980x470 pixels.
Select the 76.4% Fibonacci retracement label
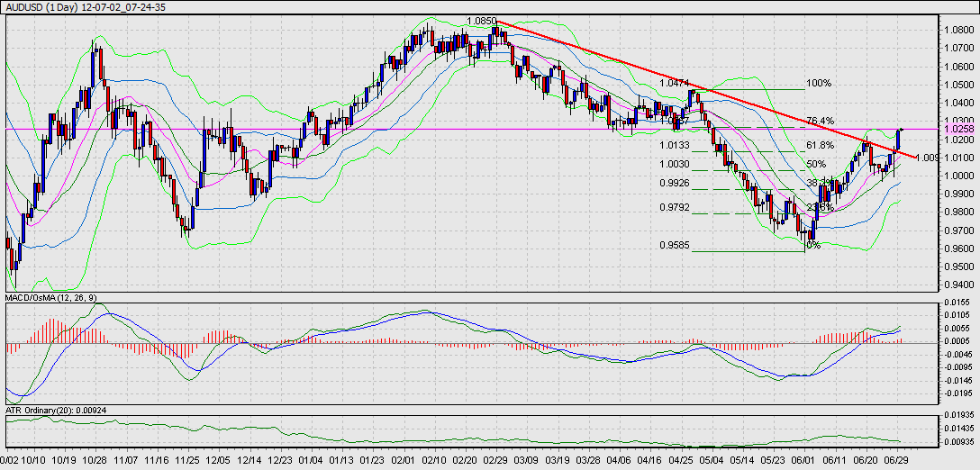[x=820, y=121]
